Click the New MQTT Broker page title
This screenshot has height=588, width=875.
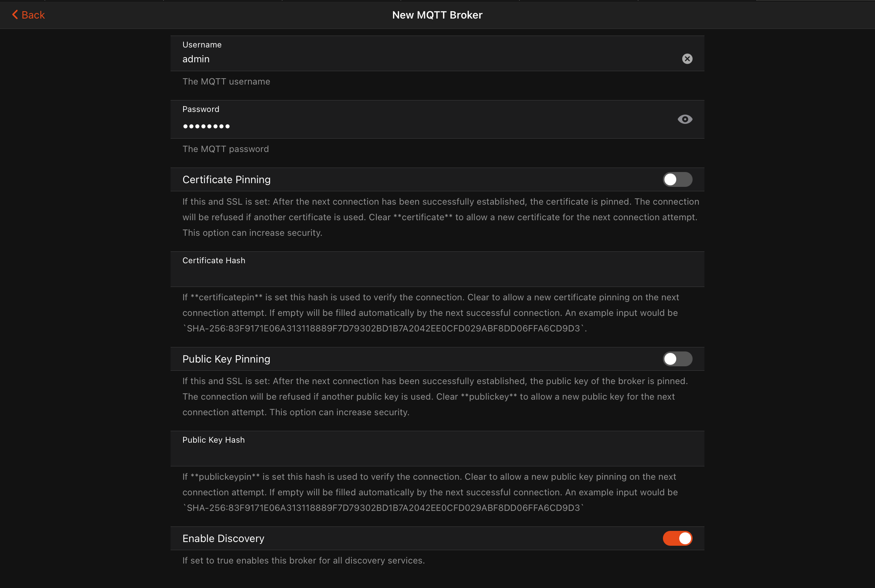437,15
